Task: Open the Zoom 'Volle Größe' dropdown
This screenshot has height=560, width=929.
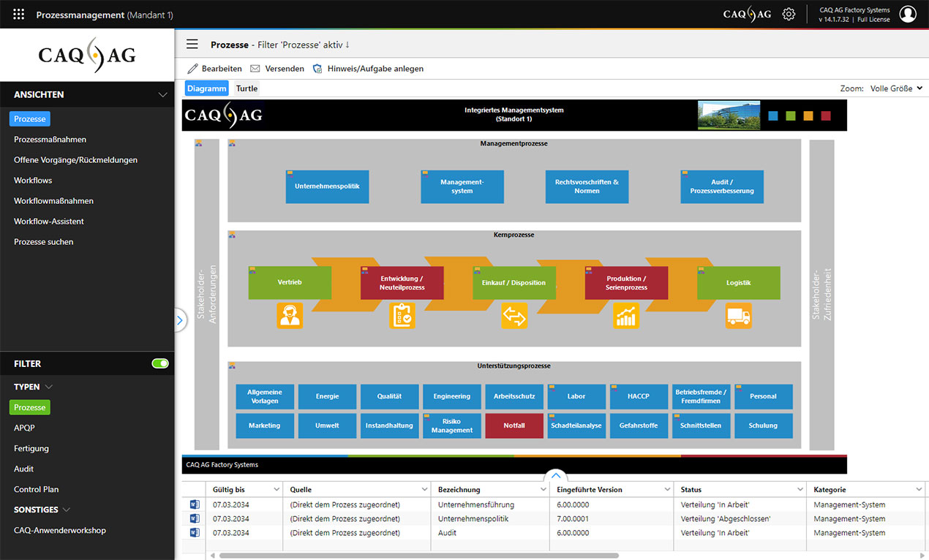Action: 896,88
